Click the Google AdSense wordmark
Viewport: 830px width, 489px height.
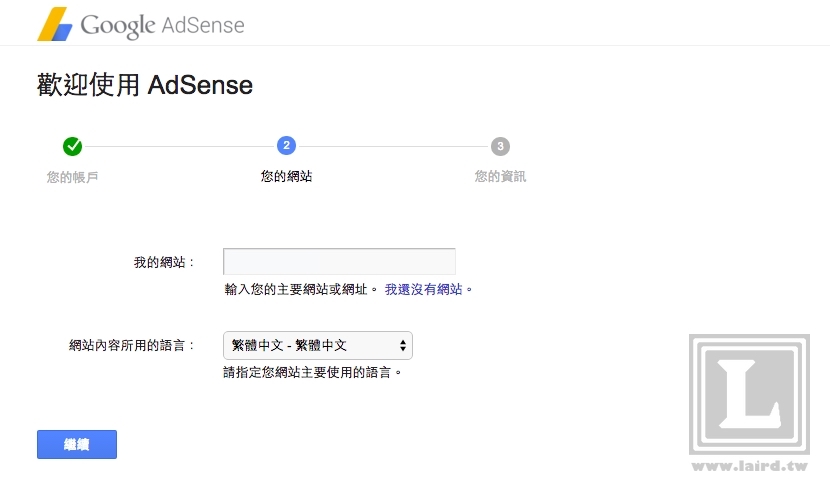coord(162,25)
